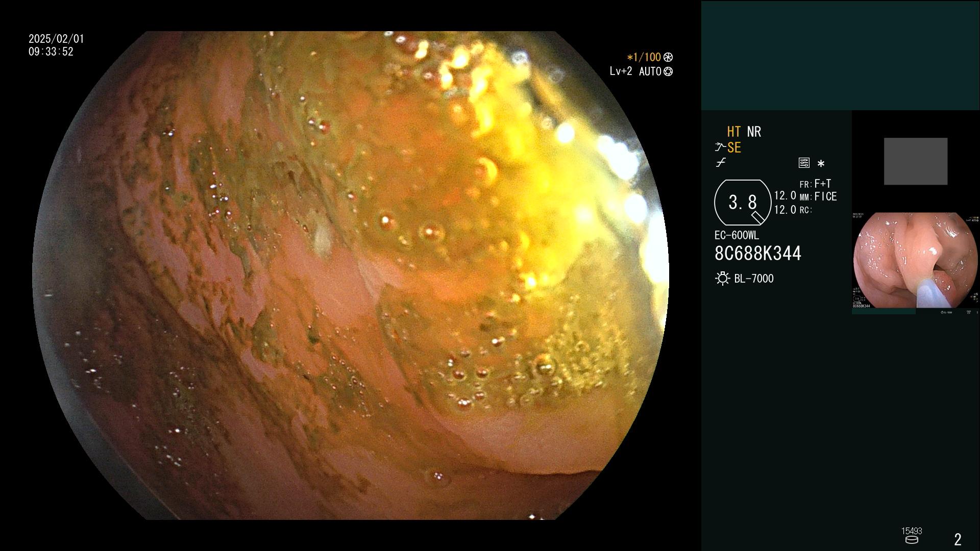The height and width of the screenshot is (551, 980).
Task: Select the HT indicator label
Action: pos(734,132)
